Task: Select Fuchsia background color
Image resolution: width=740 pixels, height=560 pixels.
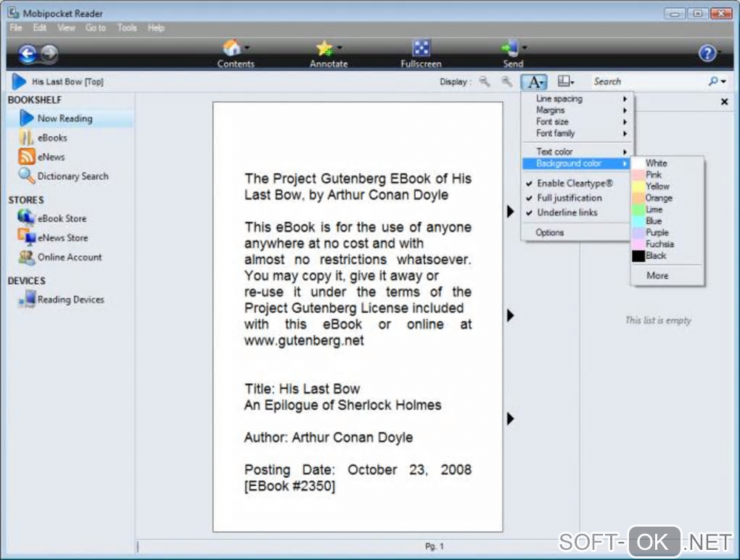Action: pos(667,244)
